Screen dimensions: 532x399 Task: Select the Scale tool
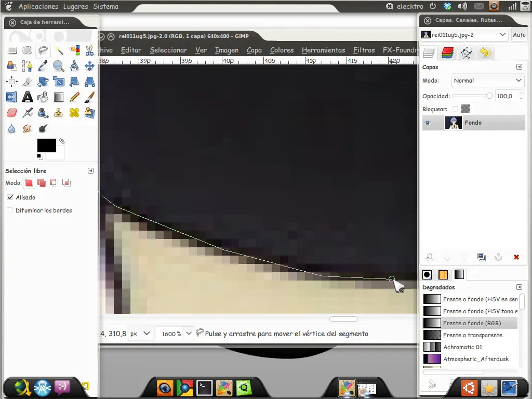click(x=59, y=82)
